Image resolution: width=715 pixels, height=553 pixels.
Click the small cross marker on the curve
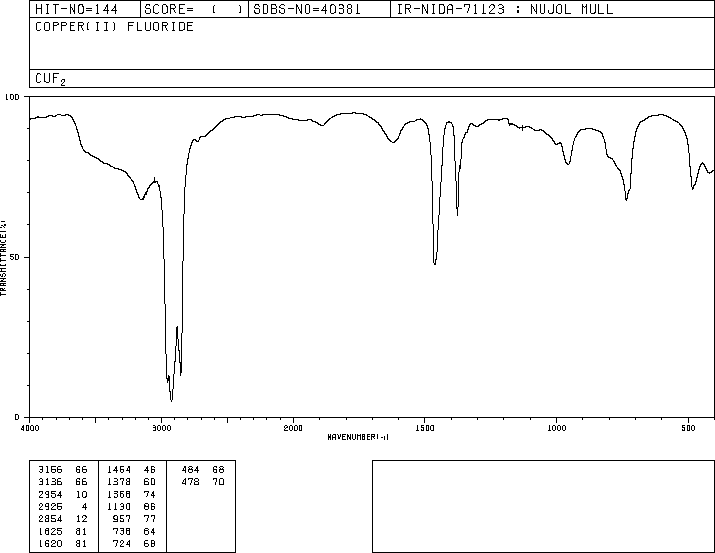click(522, 128)
